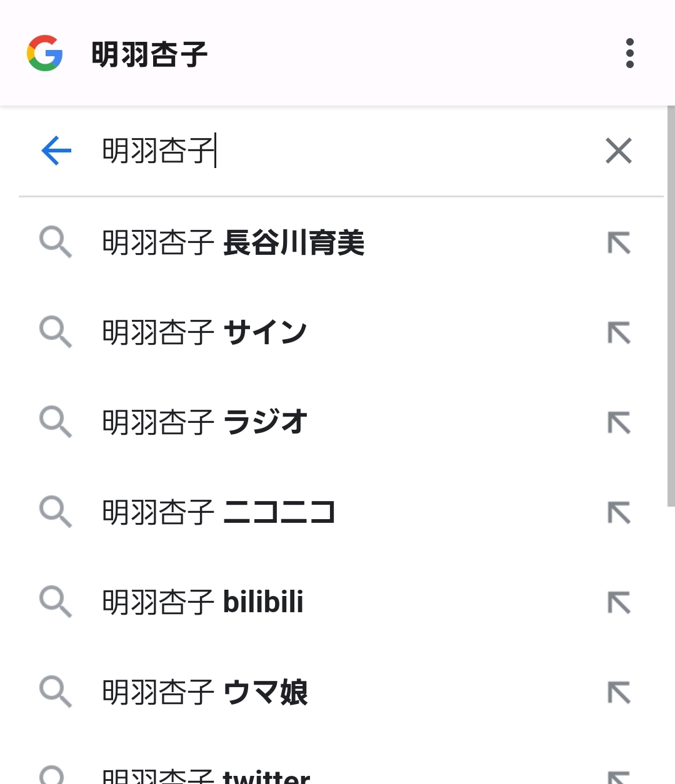The height and width of the screenshot is (784, 675).
Task: Focus the search input field
Action: tap(341, 151)
